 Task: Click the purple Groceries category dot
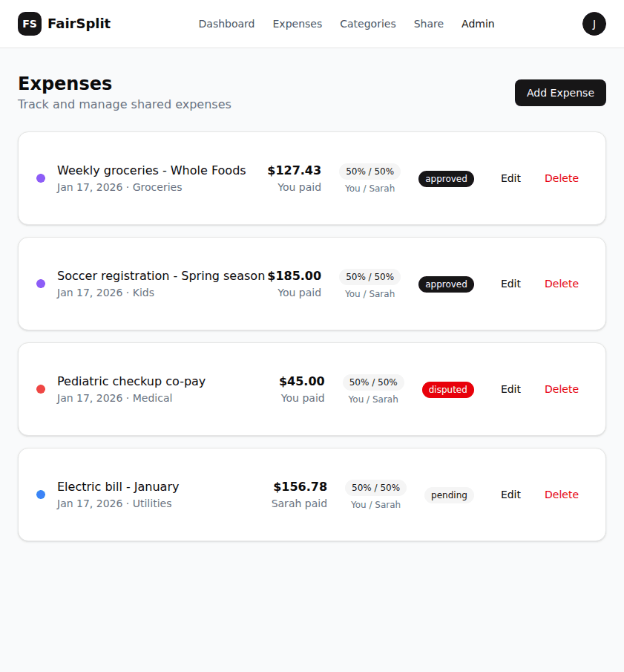(x=41, y=178)
